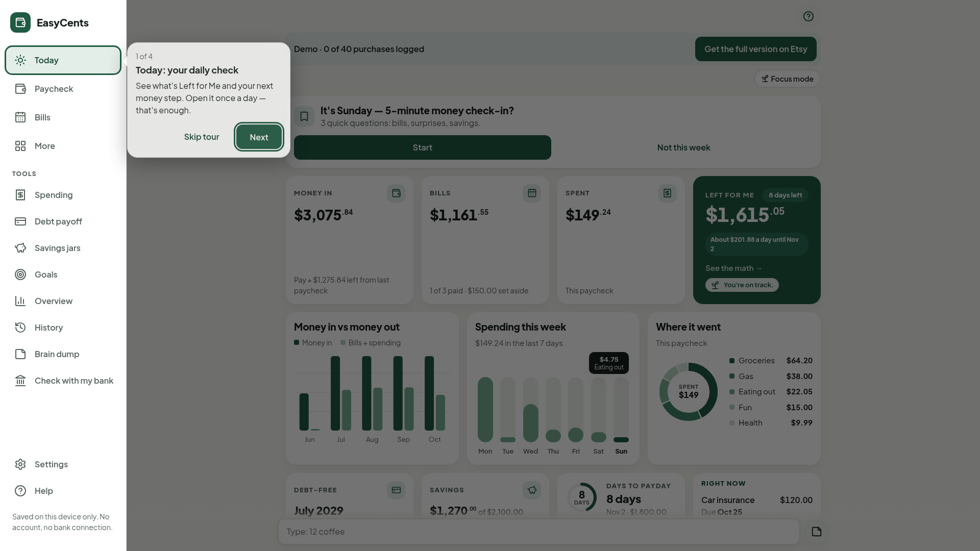980x551 pixels.
Task: Click Next in the tour popup
Action: (259, 137)
